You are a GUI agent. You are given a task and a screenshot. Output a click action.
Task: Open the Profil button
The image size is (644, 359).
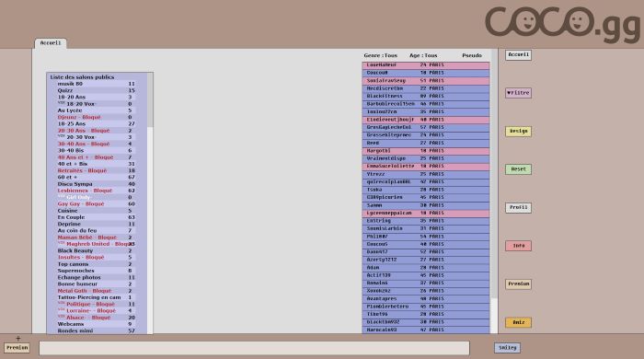(518, 207)
